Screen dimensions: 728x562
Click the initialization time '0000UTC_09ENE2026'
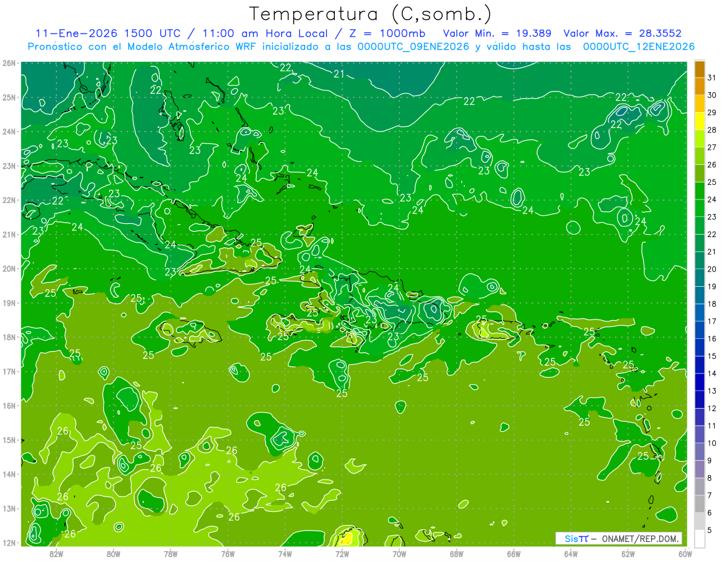[413, 46]
